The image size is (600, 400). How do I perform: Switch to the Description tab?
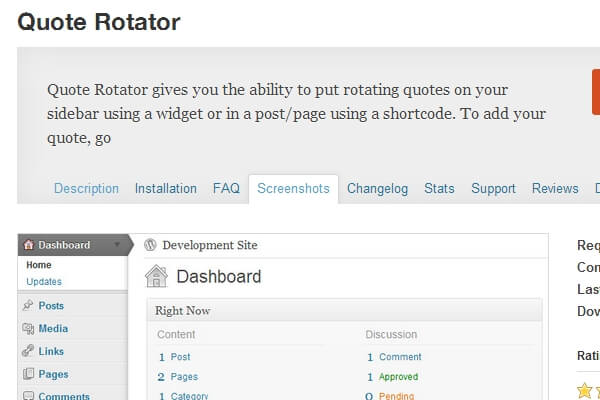click(86, 188)
